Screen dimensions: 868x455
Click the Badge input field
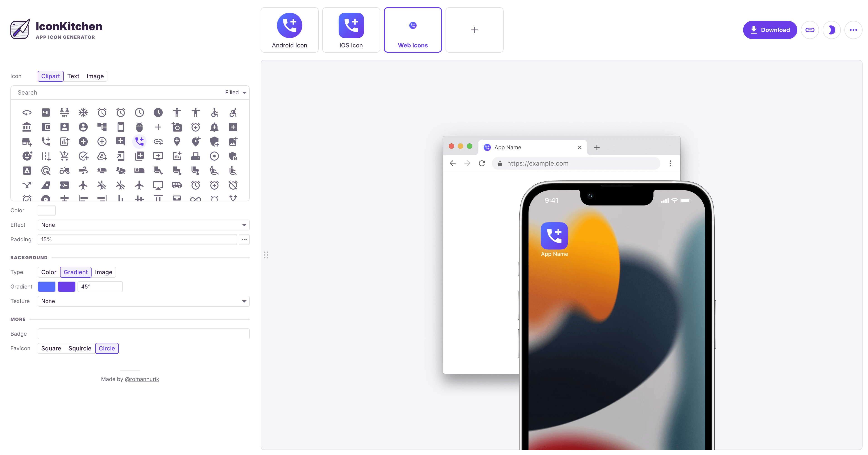click(143, 334)
